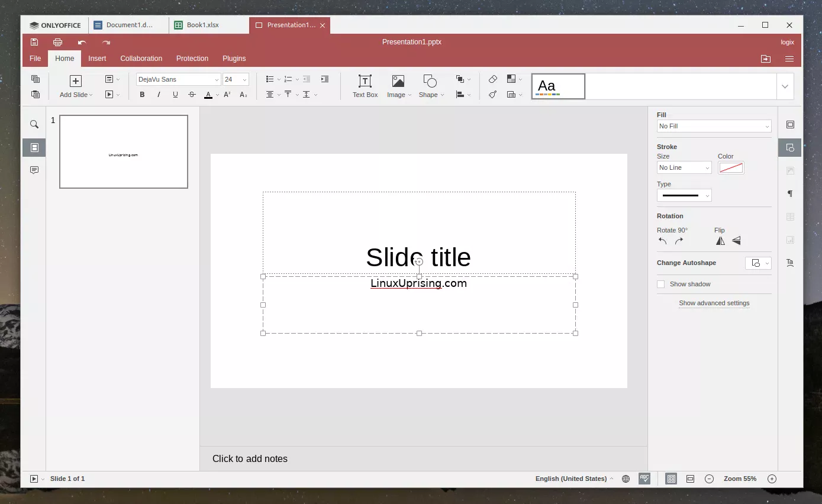Open bullets list dropdown
The width and height of the screenshot is (822, 504).
pos(278,79)
